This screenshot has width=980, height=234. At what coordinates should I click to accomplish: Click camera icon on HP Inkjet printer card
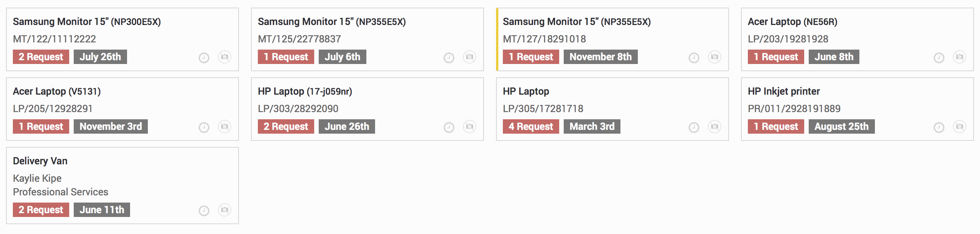960,127
